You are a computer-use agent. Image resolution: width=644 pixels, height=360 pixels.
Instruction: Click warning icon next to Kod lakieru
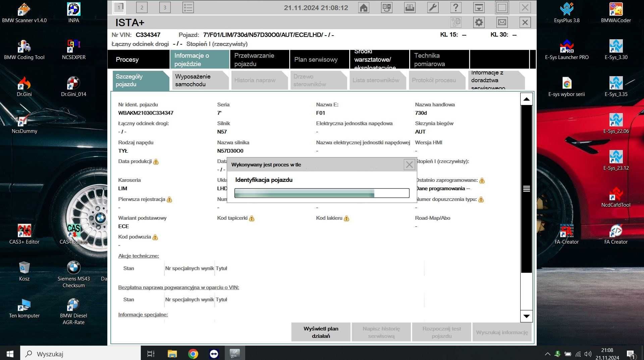pos(346,218)
